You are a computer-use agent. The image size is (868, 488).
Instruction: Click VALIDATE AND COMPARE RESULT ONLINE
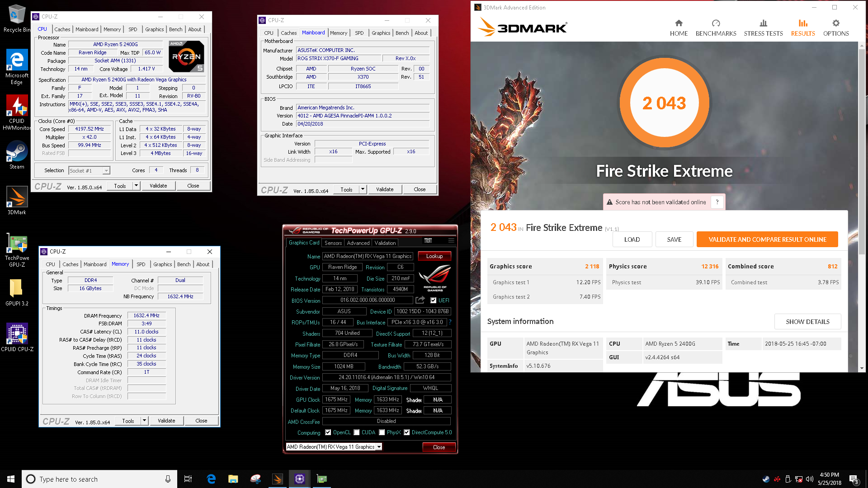(767, 239)
